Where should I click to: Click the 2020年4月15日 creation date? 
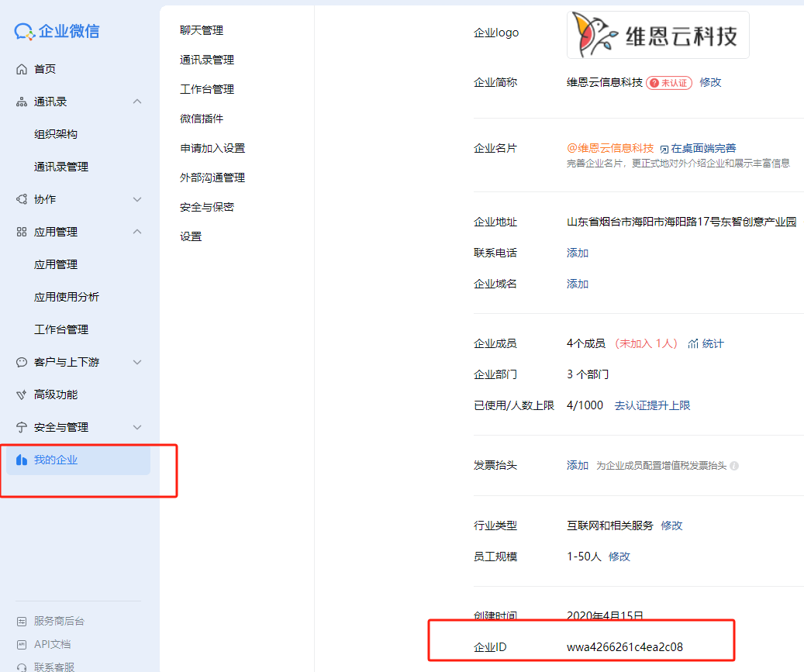605,615
